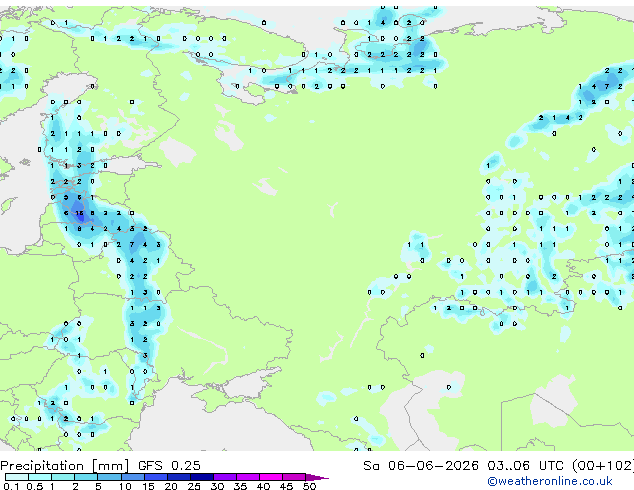Click the 0.5–1 mm legend color box
Screen dimensions: 634x490
coord(40,477)
